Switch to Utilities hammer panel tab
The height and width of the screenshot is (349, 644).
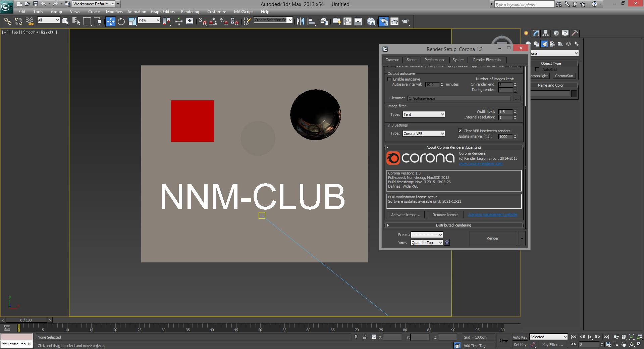(x=575, y=33)
